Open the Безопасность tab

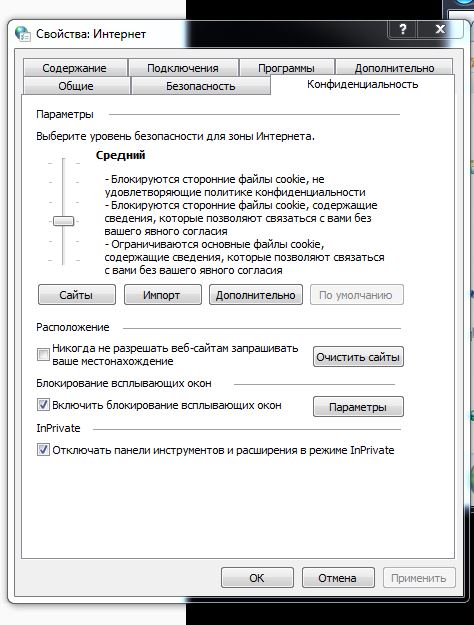tap(201, 86)
